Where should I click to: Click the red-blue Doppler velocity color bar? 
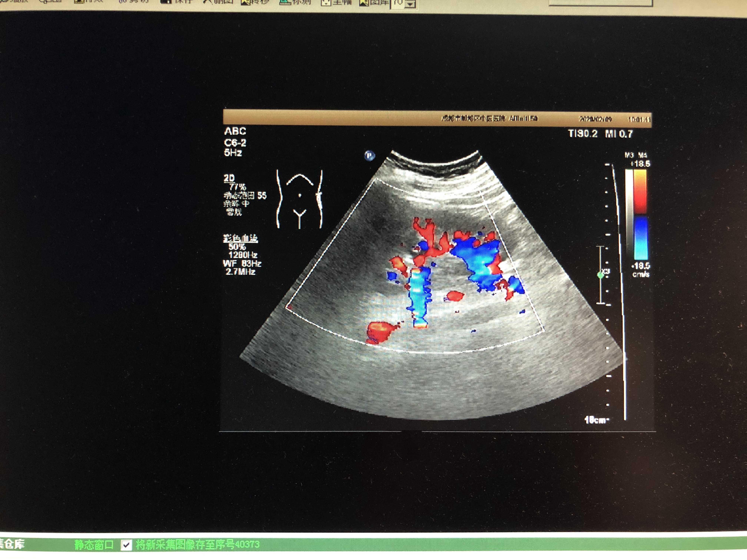click(641, 215)
